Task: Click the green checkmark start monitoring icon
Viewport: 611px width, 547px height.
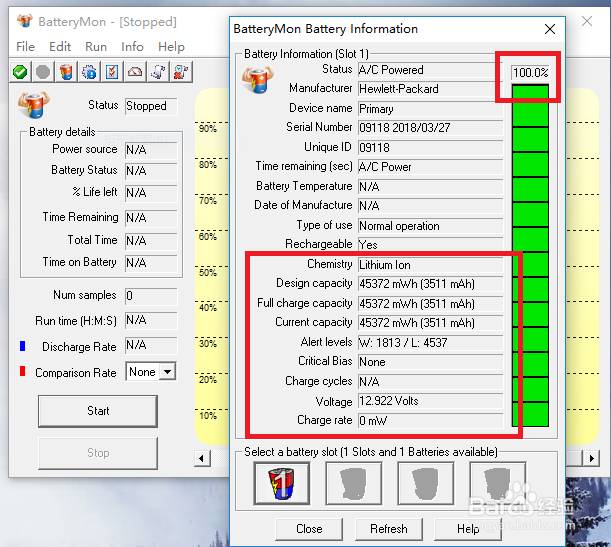Action: point(20,72)
